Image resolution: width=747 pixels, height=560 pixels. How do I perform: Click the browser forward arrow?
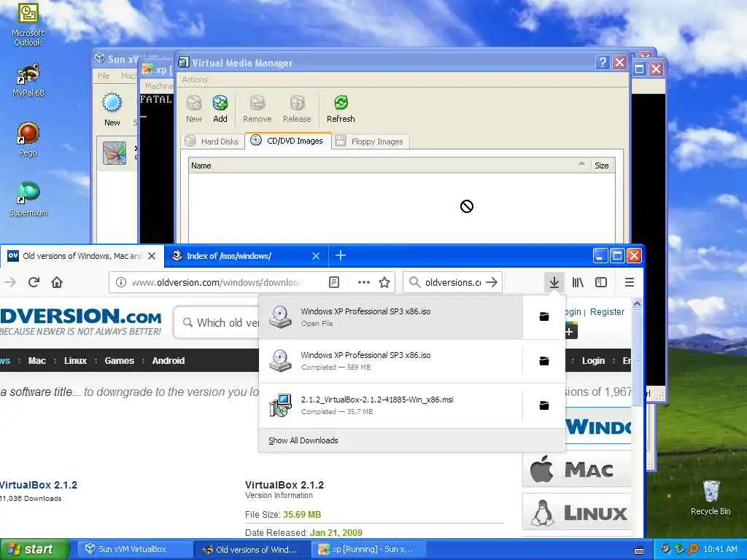10,282
